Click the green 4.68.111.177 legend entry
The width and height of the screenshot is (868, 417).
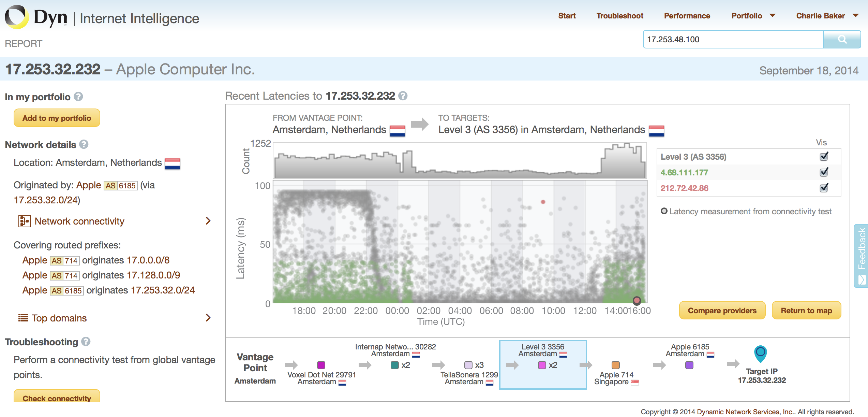click(x=684, y=172)
